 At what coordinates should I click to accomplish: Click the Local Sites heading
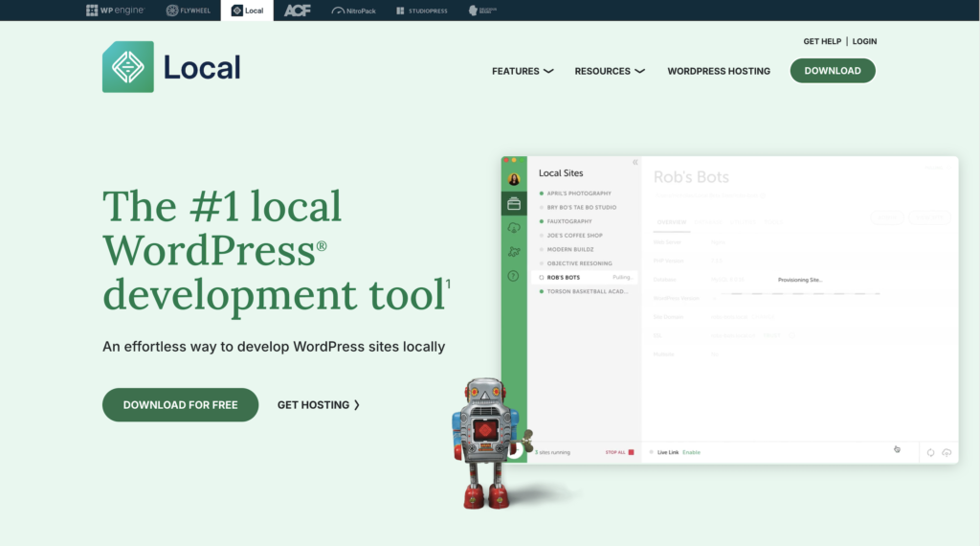point(561,173)
